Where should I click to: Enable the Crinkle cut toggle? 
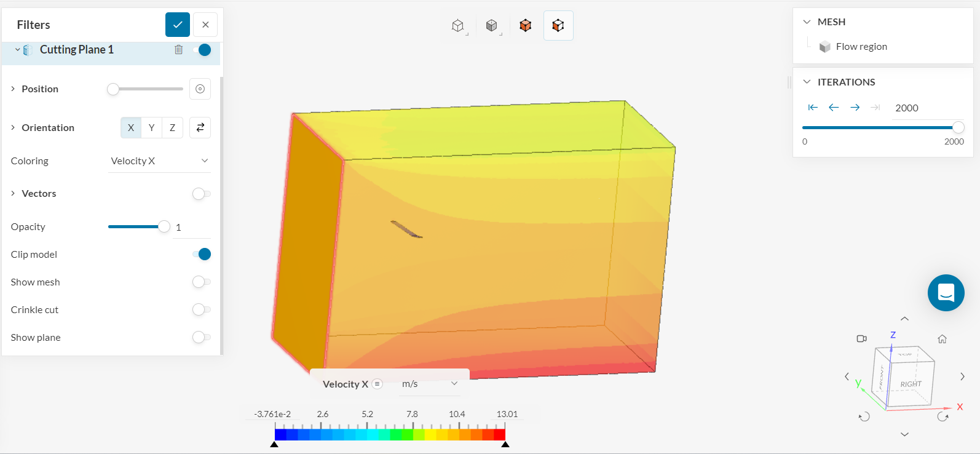coord(202,309)
